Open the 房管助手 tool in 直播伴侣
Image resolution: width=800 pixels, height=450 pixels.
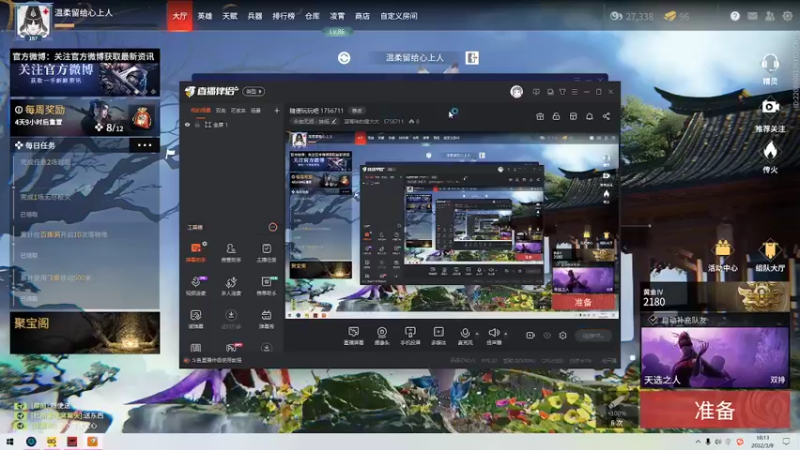pyautogui.click(x=231, y=252)
